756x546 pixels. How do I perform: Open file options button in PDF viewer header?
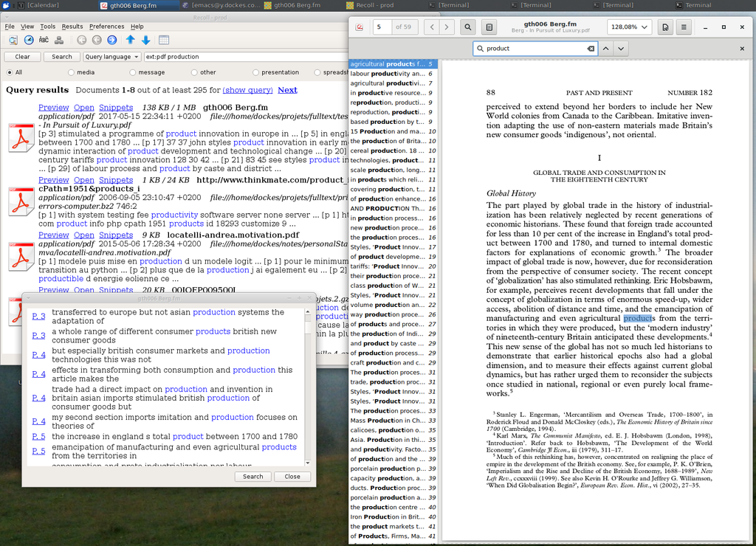(x=665, y=27)
